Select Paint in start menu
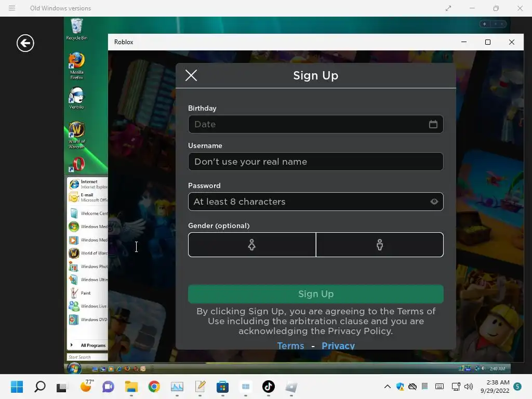The height and width of the screenshot is (399, 532). [x=88, y=293]
